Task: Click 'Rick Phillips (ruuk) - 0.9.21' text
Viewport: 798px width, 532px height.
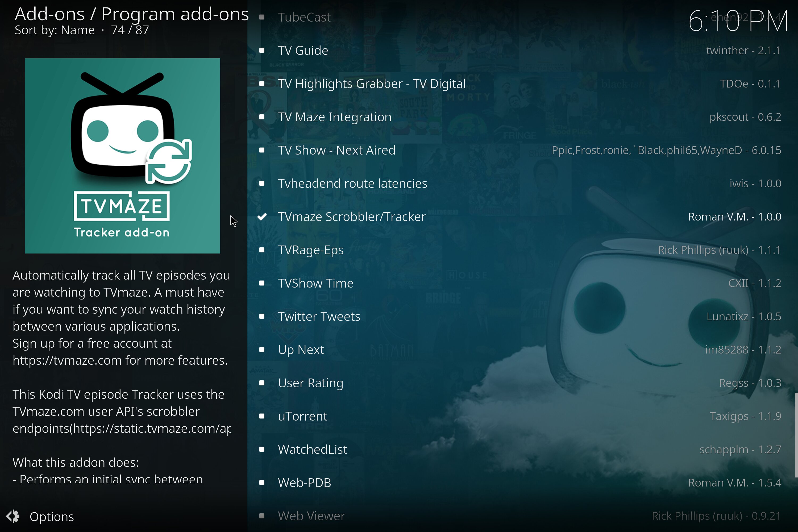Action: (716, 516)
